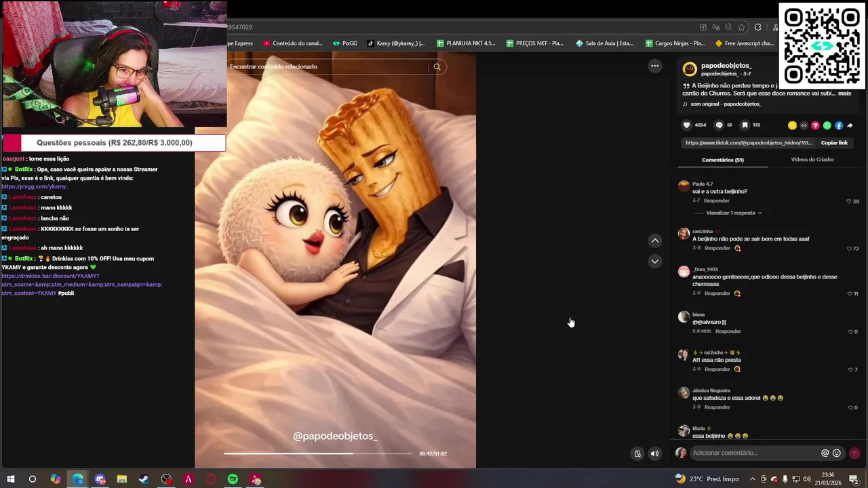Click the browser favorites star icon

point(741,27)
